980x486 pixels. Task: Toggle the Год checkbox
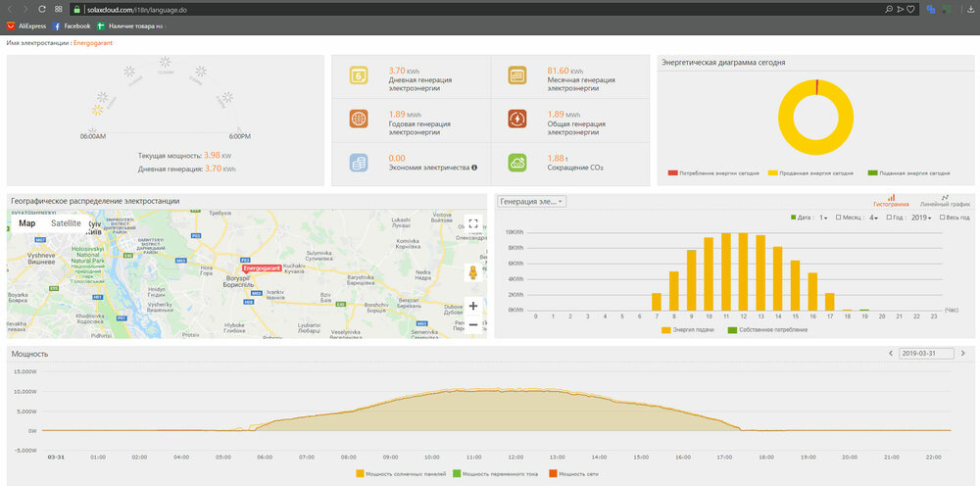click(890, 218)
